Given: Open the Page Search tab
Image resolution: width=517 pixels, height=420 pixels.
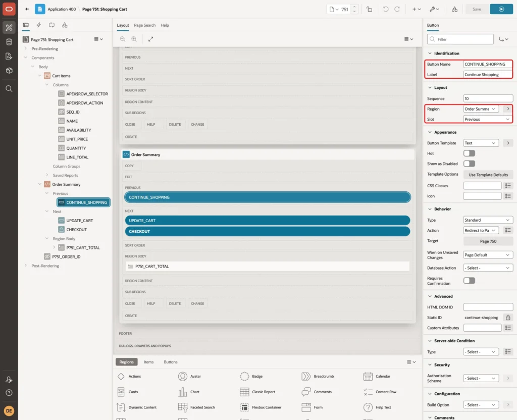Looking at the screenshot, I should pyautogui.click(x=145, y=25).
